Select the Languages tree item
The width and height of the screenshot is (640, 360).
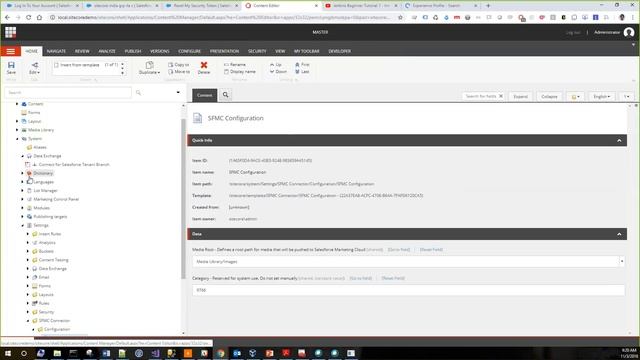[43, 182]
